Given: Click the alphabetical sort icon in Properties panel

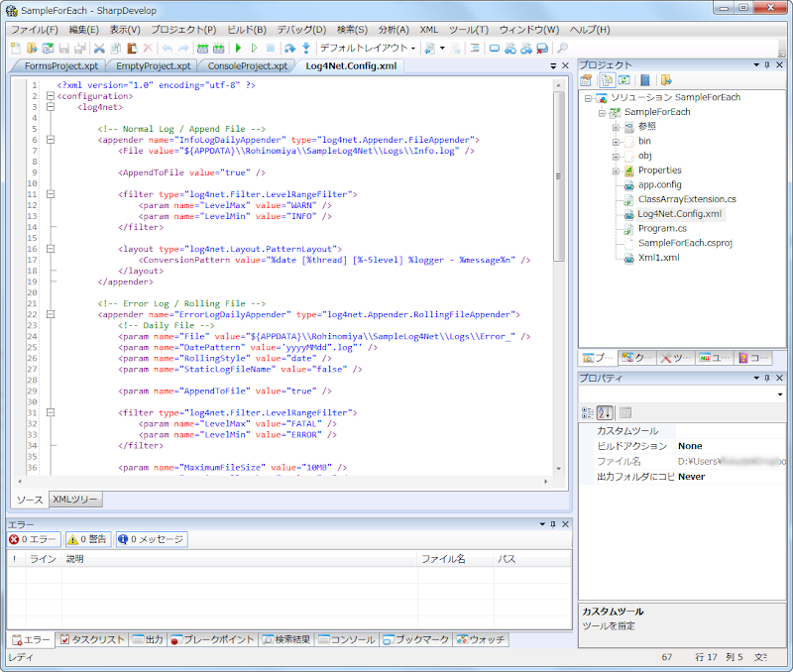Looking at the screenshot, I should click(606, 412).
